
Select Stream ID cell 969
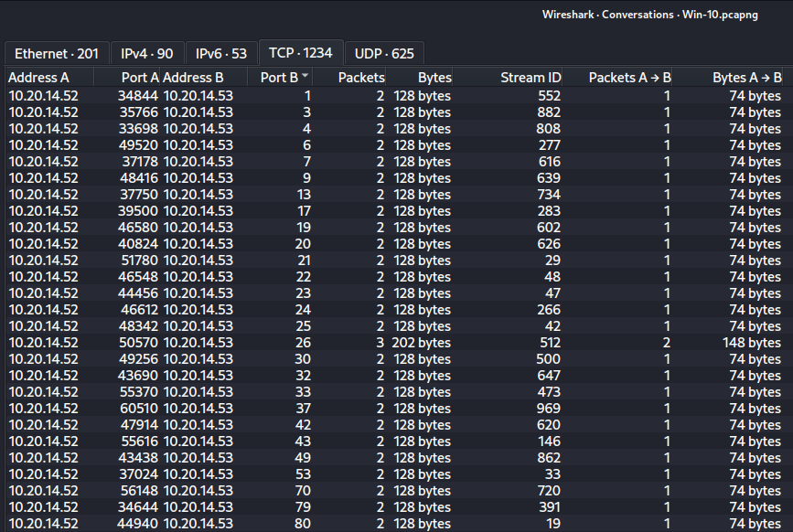click(549, 409)
